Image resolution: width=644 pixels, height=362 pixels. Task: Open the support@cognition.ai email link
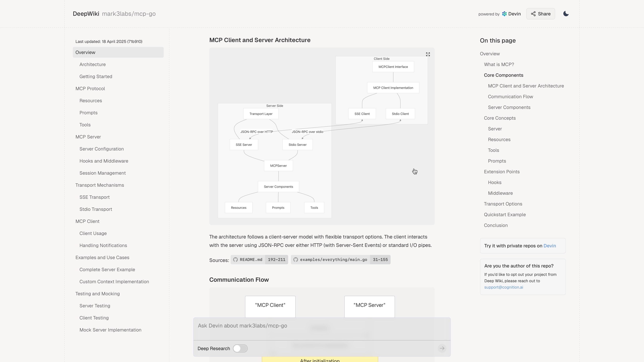(x=503, y=287)
